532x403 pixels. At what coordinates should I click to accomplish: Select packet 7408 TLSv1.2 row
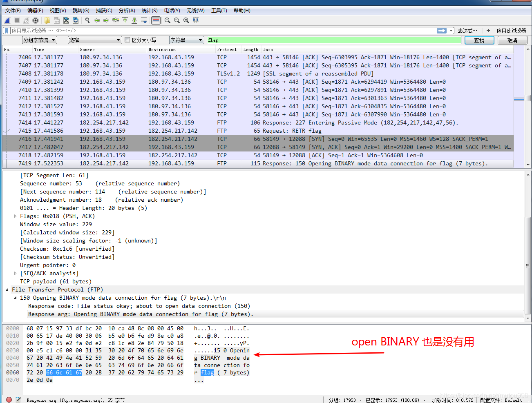258,73
